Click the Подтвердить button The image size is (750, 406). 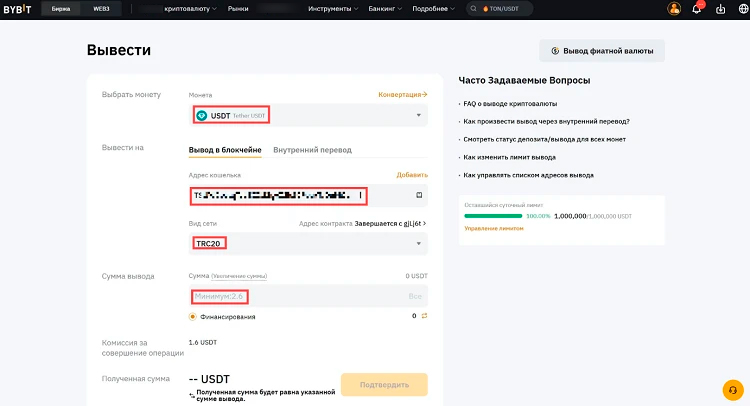[x=384, y=384]
